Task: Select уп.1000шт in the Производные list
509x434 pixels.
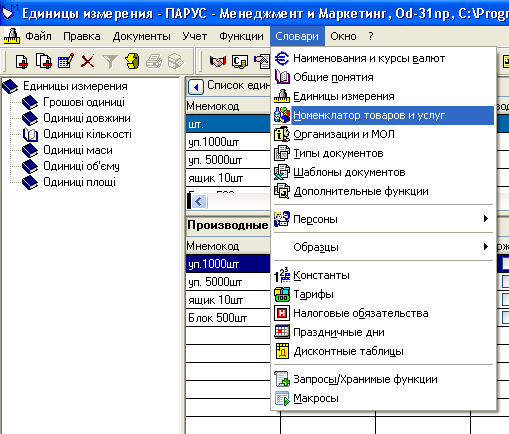Action: click(x=228, y=264)
